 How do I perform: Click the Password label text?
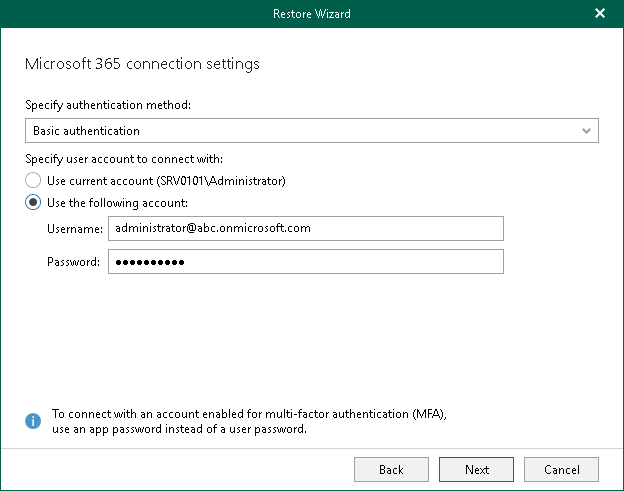73,262
